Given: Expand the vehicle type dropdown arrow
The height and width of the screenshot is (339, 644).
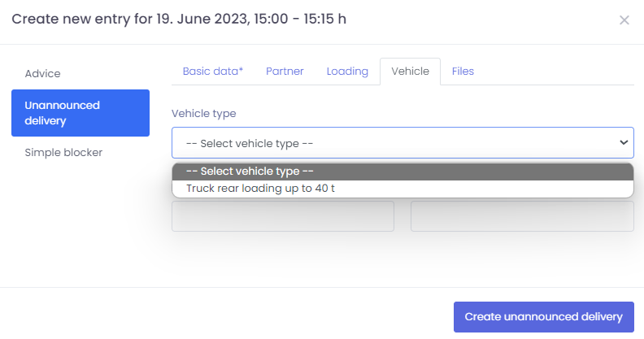Looking at the screenshot, I should 624,143.
